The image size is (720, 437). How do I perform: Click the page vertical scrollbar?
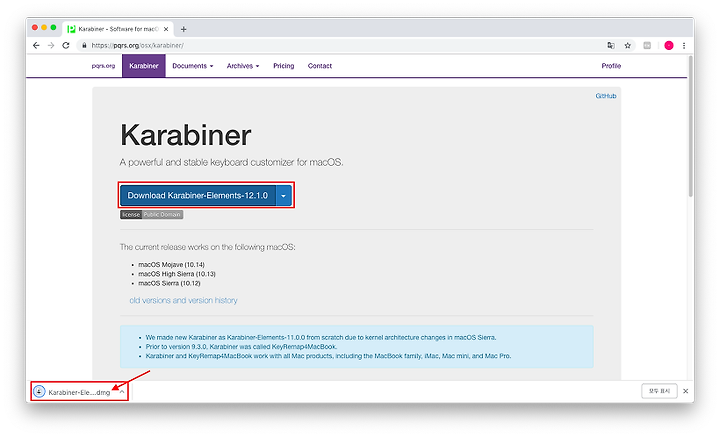coord(690,126)
